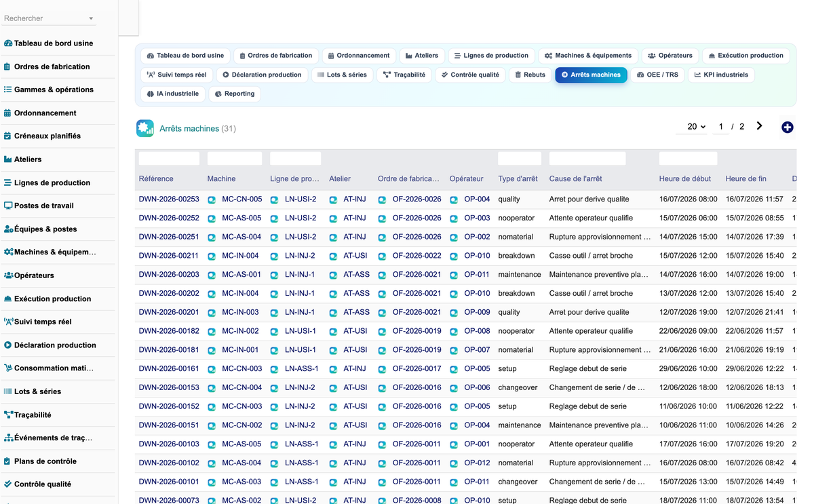The image size is (814, 504).
Task: Open Lots & séries in sidebar
Action: coord(32,391)
